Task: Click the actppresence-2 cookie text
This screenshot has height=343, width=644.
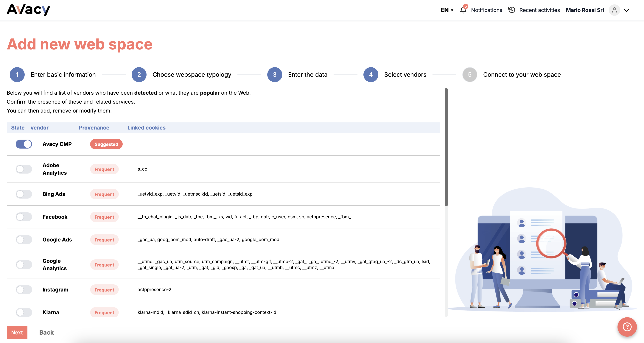Action: coord(154,289)
